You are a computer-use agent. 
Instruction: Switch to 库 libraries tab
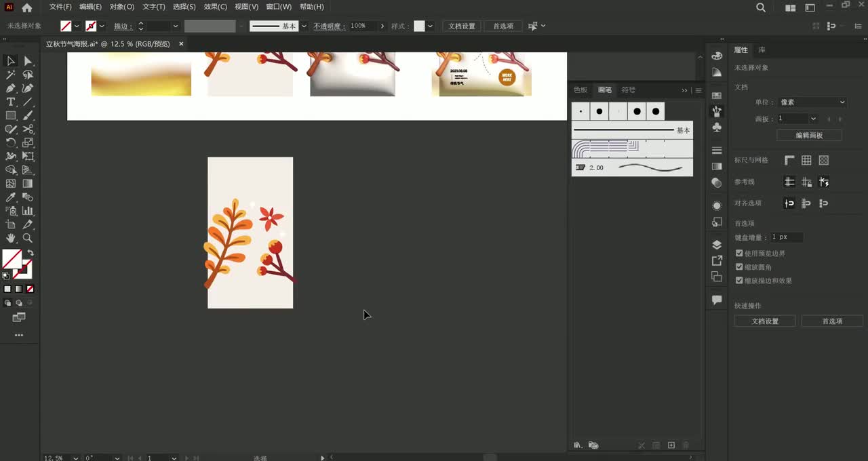click(762, 50)
